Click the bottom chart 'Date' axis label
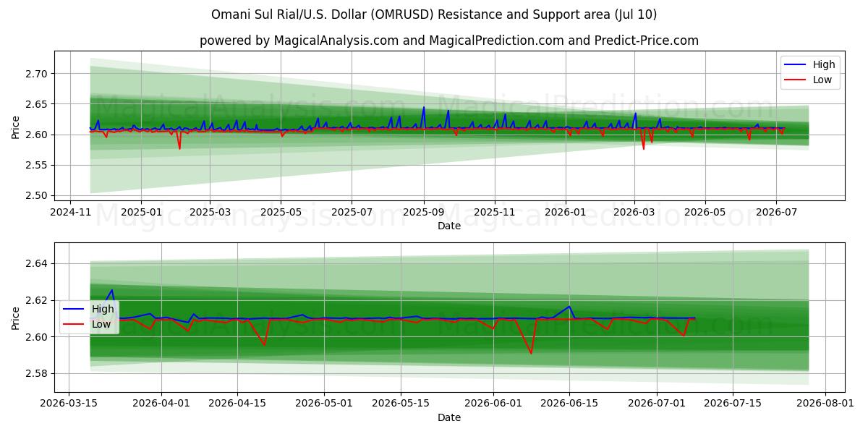The image size is (868, 434). (449, 417)
